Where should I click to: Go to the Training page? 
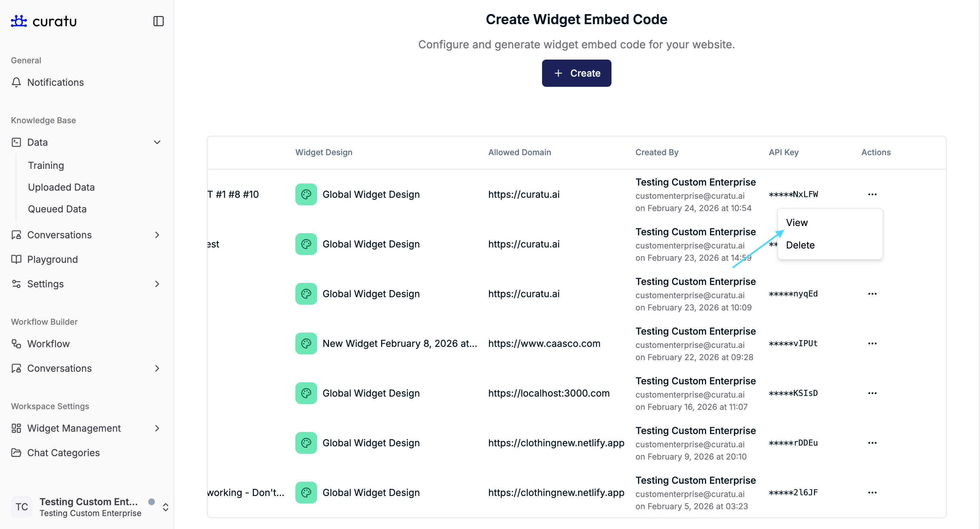pos(46,165)
